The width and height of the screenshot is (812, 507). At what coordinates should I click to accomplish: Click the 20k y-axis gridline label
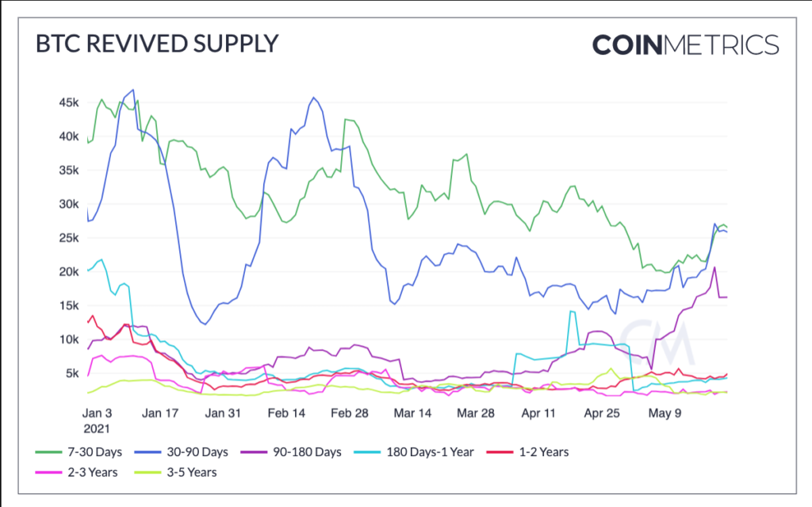click(x=69, y=271)
